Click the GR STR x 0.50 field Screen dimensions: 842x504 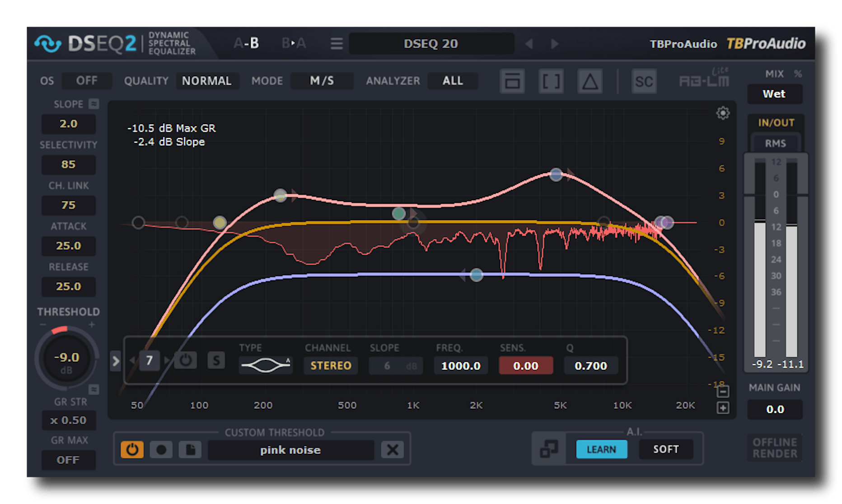coord(68,420)
